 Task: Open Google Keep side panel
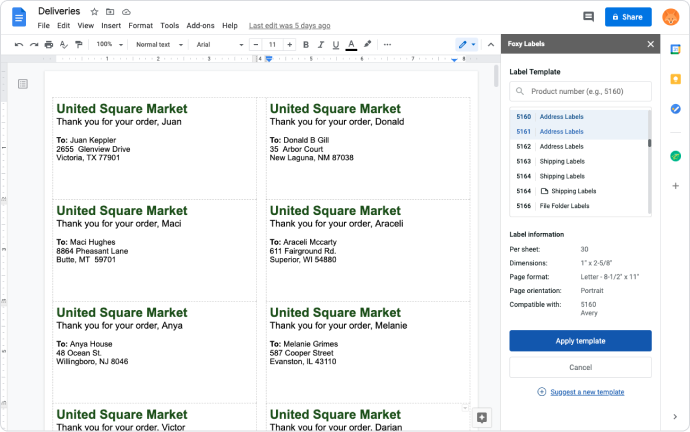click(675, 79)
